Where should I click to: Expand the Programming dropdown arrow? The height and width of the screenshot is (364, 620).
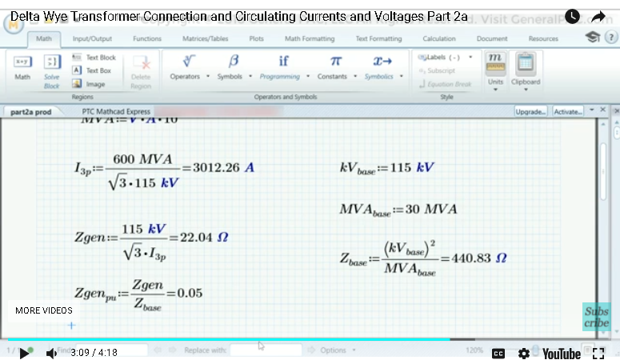coord(308,76)
